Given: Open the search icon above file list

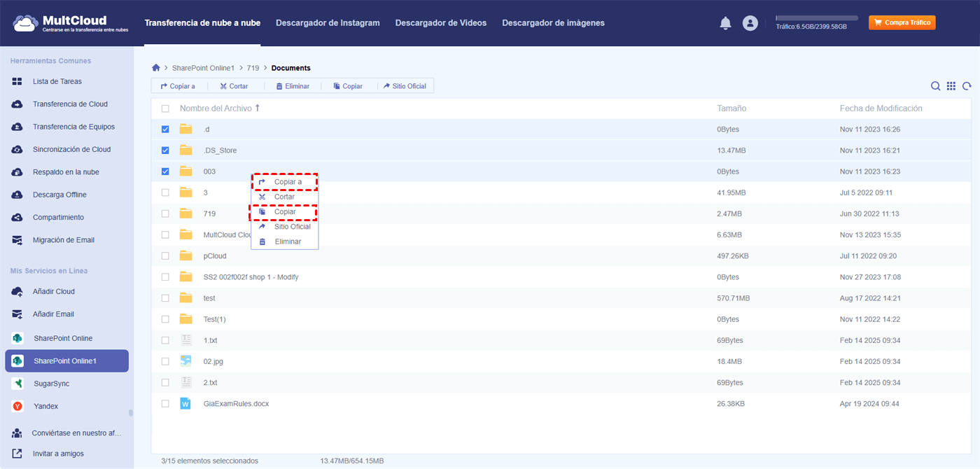Looking at the screenshot, I should [x=935, y=86].
